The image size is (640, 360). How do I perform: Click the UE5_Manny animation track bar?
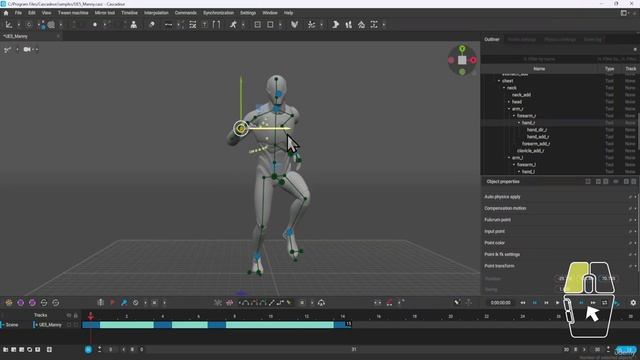click(x=217, y=325)
